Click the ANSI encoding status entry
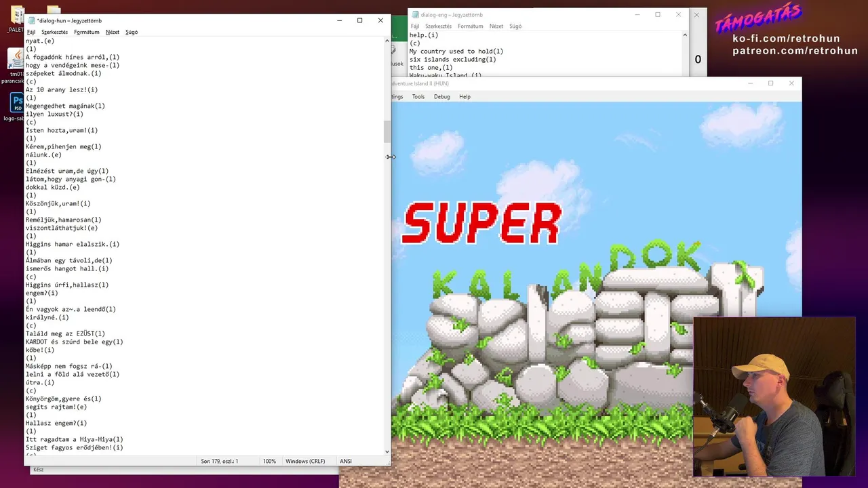This screenshot has height=488, width=868. tap(346, 462)
